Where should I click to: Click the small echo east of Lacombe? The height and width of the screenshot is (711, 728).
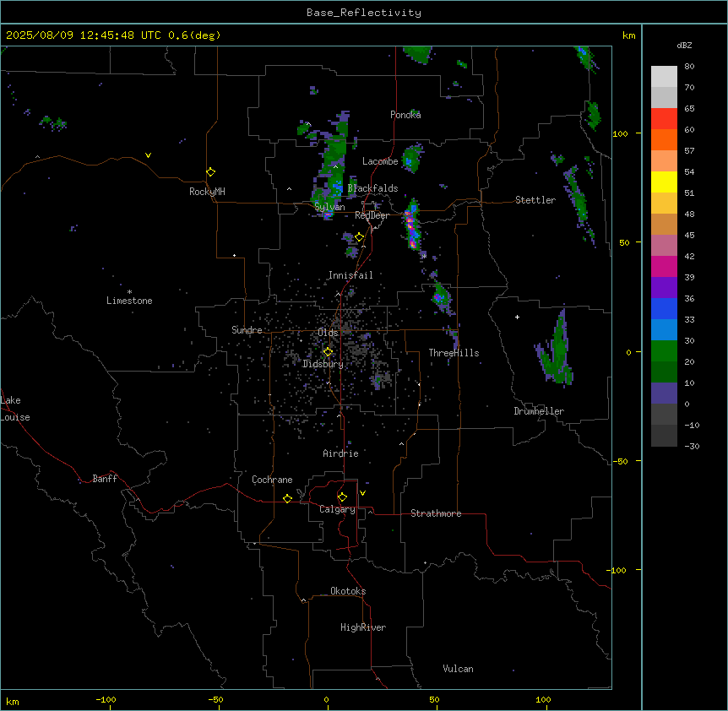click(412, 157)
